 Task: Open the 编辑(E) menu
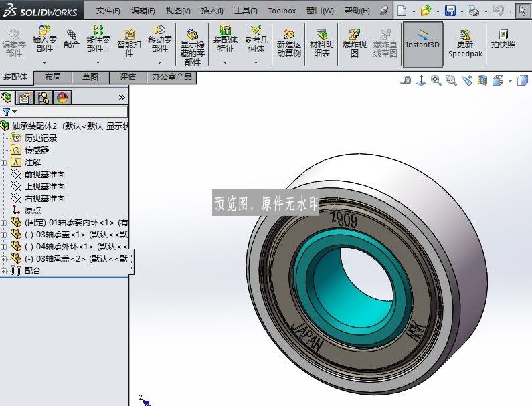coord(143,11)
